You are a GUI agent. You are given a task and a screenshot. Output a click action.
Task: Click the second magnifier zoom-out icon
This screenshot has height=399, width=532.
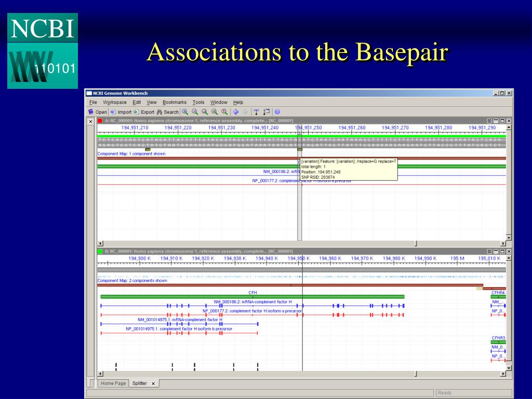(195, 112)
